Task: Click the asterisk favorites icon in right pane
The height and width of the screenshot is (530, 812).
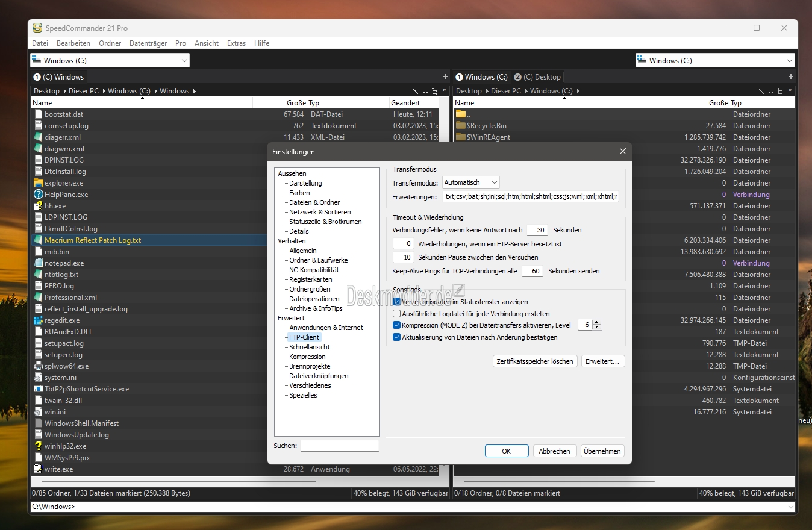Action: 790,91
